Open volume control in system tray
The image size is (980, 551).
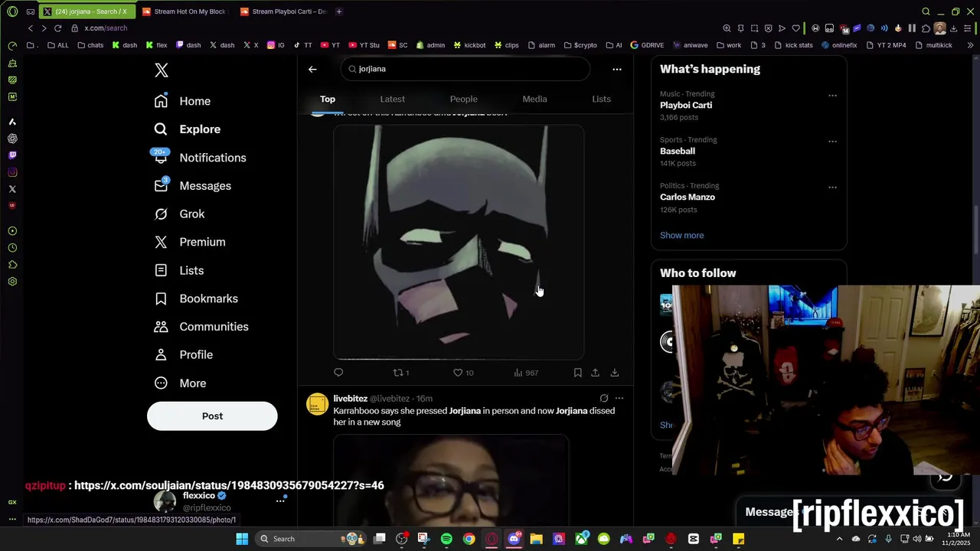(x=916, y=539)
